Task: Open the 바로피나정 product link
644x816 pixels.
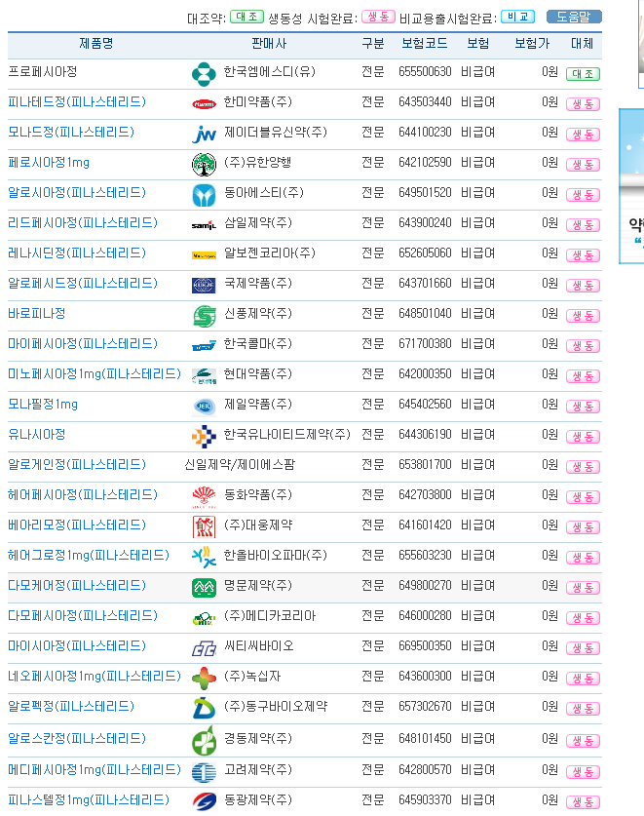Action: pyautogui.click(x=36, y=313)
